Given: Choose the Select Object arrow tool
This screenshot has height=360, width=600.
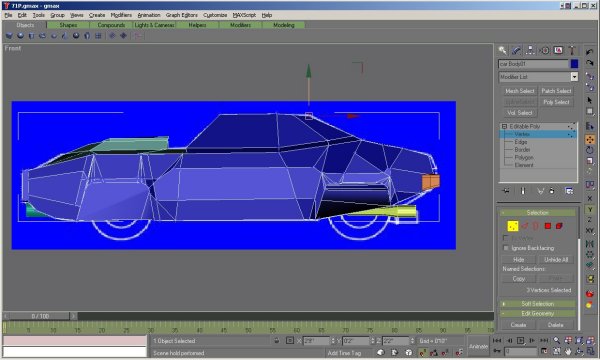Looking at the screenshot, I should (590, 100).
